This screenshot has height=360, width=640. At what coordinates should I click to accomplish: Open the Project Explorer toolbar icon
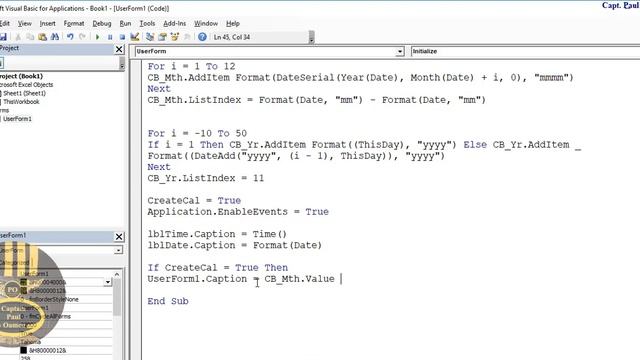(150, 37)
